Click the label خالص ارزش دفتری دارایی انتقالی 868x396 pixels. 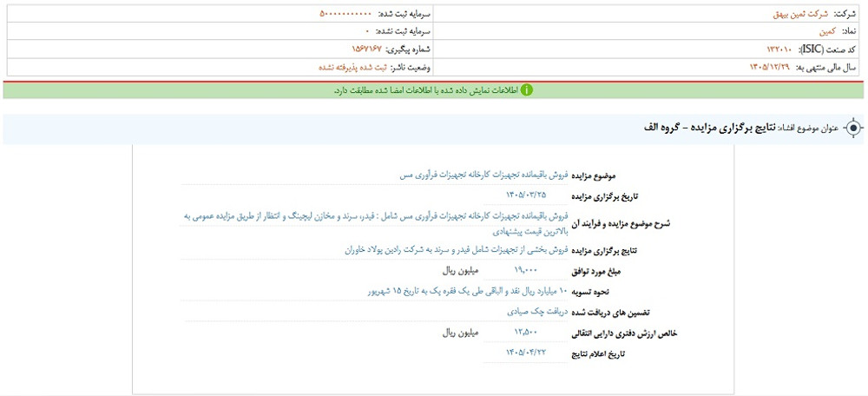625,334
